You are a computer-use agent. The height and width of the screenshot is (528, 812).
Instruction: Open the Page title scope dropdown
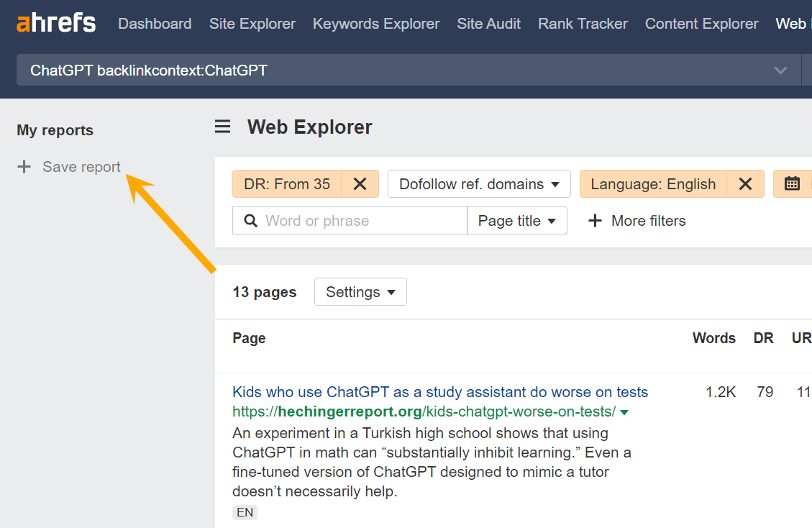click(x=516, y=220)
